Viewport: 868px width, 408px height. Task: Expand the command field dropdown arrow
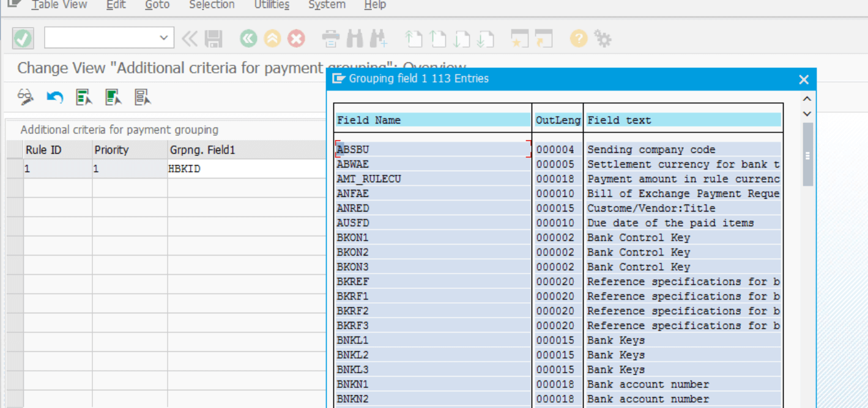click(x=163, y=38)
